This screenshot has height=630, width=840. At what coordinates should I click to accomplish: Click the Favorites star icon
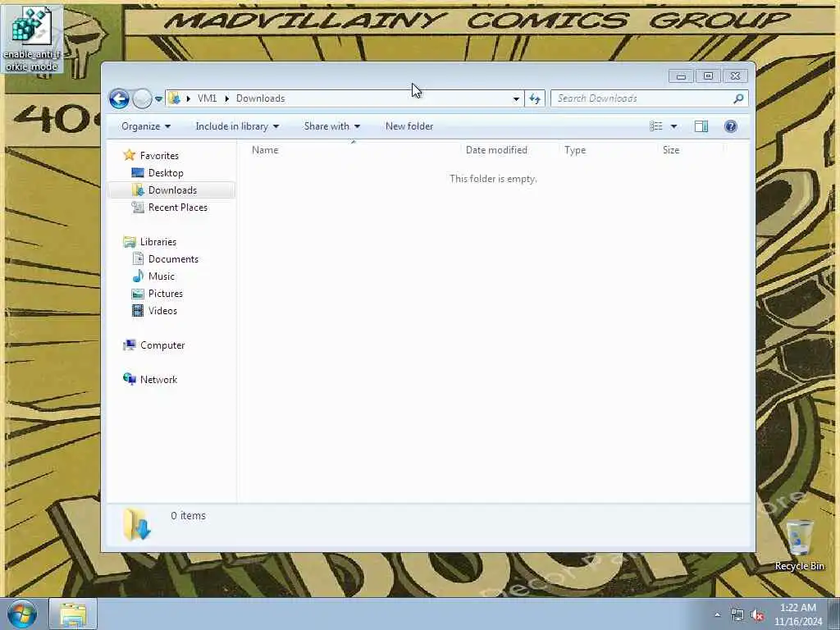pyautogui.click(x=129, y=155)
